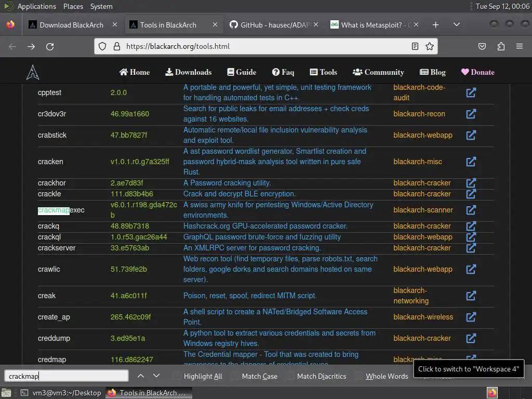The height and width of the screenshot is (399, 532).
Task: Go forward to next page
Action: (31, 46)
